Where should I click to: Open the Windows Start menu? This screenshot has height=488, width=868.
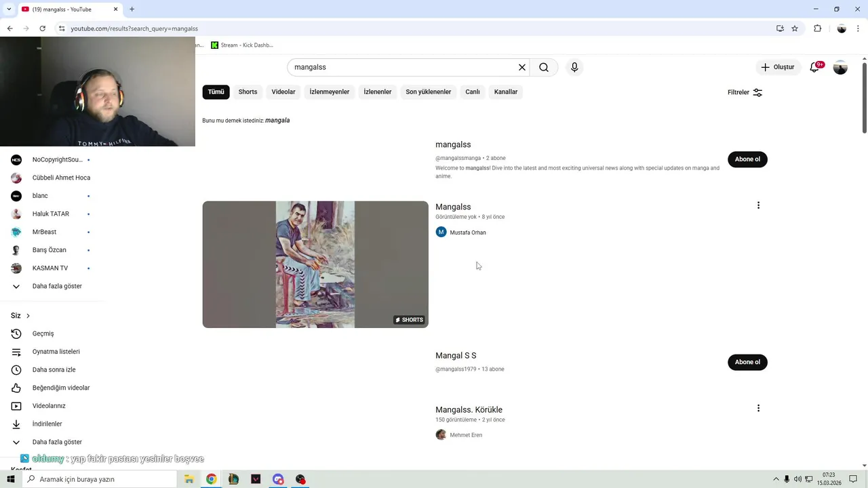pyautogui.click(x=10, y=479)
